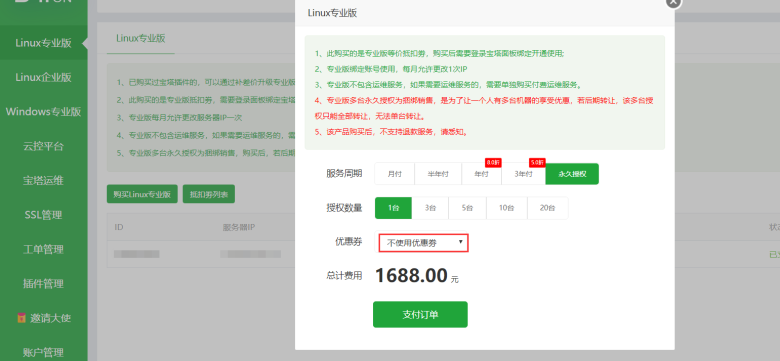The height and width of the screenshot is (361, 780).
Task: Click the 1688.00 total price text
Action: [411, 275]
